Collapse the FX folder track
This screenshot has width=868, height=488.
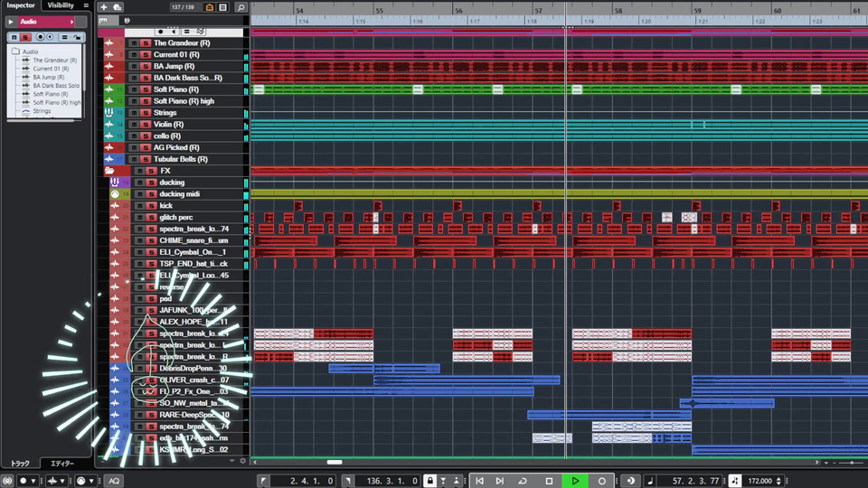point(109,171)
